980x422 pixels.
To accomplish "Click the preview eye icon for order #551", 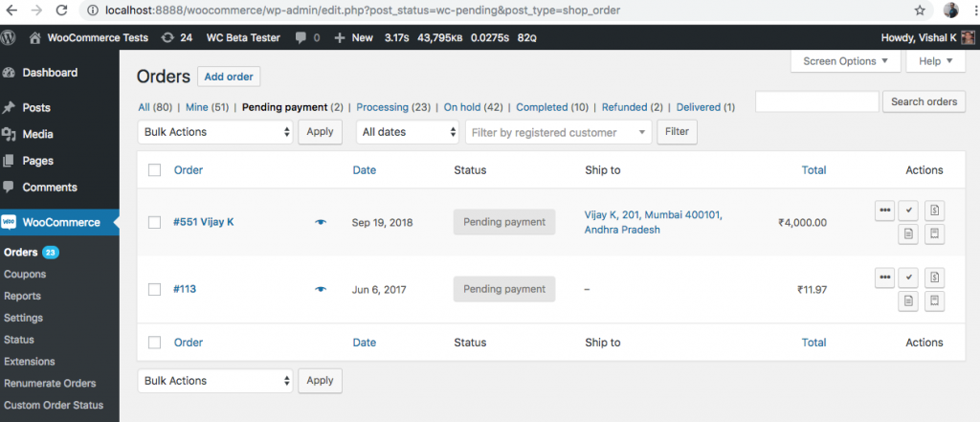I will (321, 222).
